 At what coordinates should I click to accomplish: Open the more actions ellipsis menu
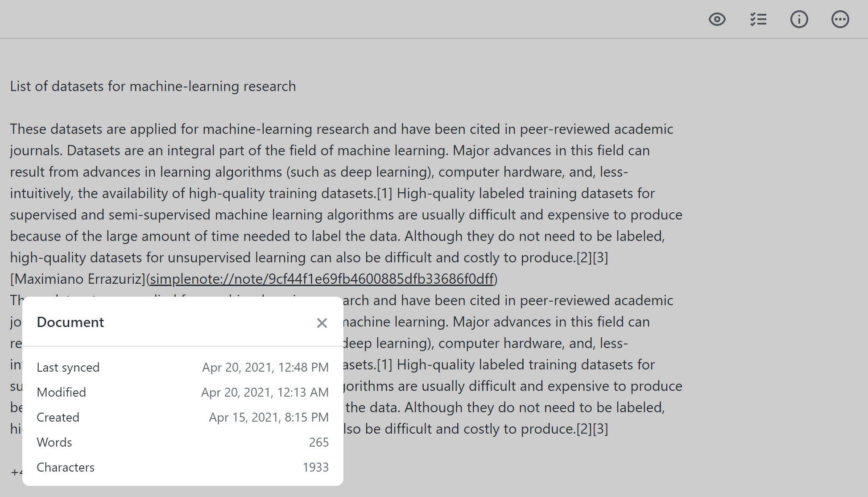[x=840, y=20]
